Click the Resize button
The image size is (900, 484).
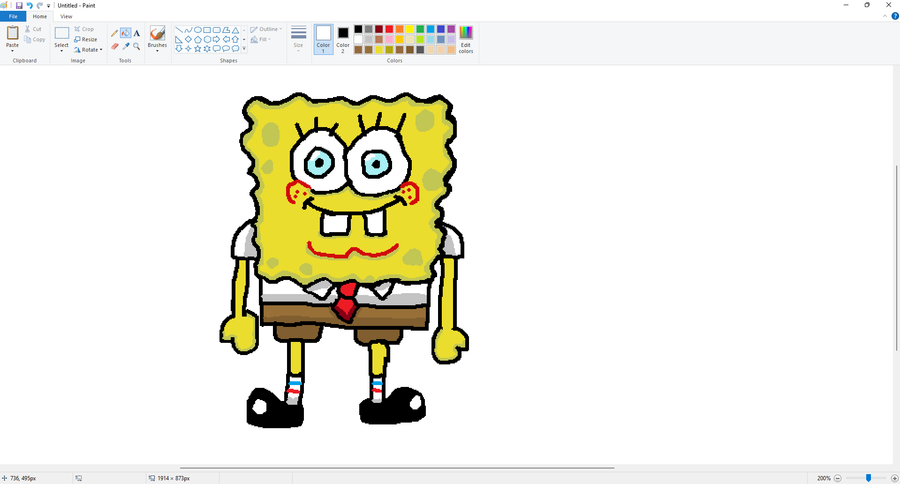tap(86, 40)
